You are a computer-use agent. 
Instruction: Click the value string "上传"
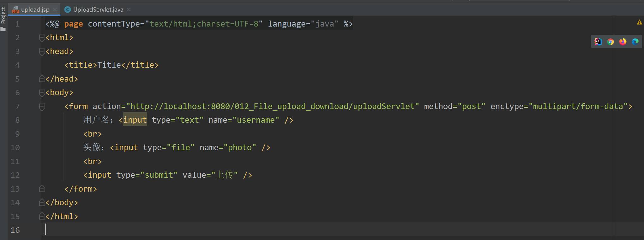pyautogui.click(x=225, y=175)
